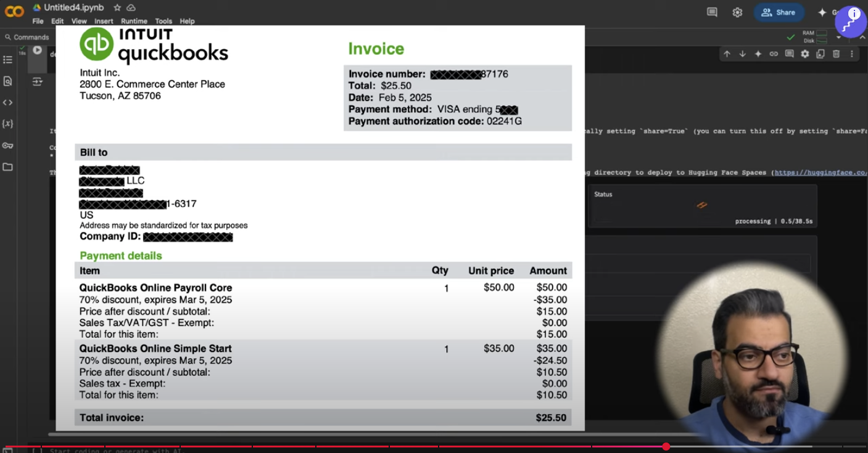This screenshot has width=868, height=453.
Task: Click the cell toolbar Gemini sparkle icon
Action: pos(758,54)
